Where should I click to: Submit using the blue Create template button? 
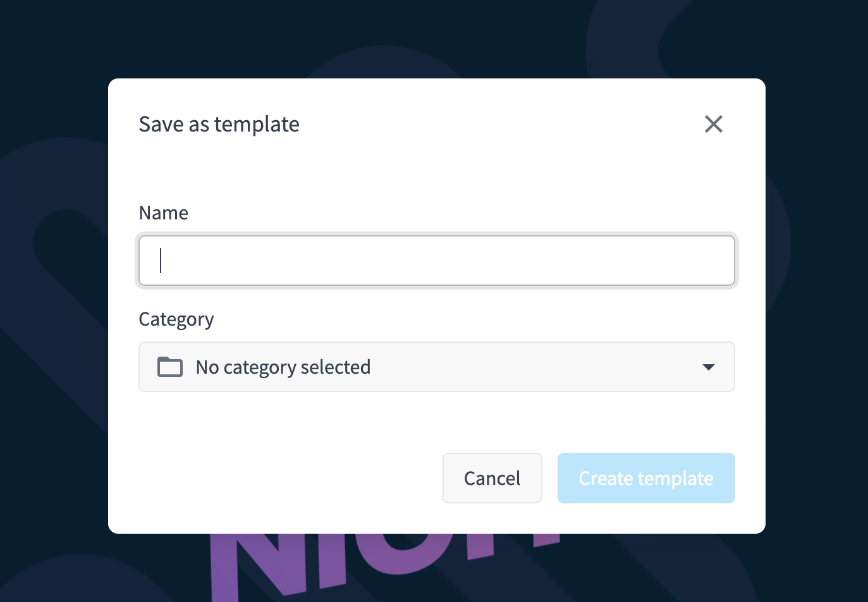coord(646,478)
